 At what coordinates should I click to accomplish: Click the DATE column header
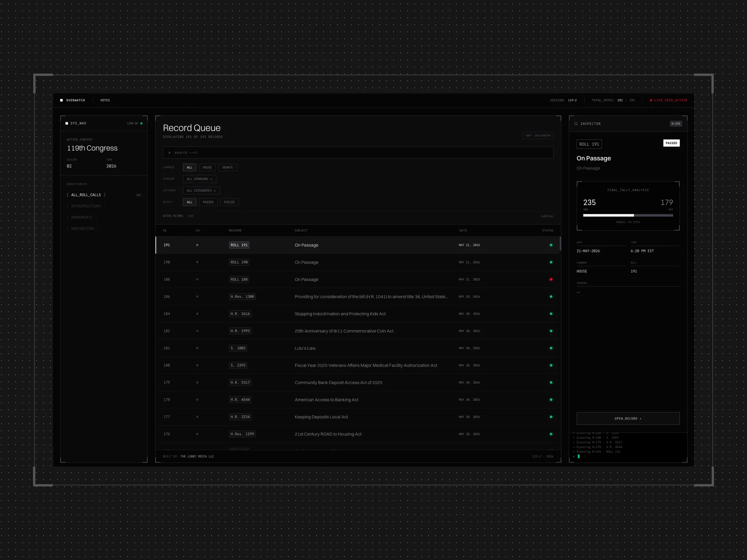[x=463, y=231]
